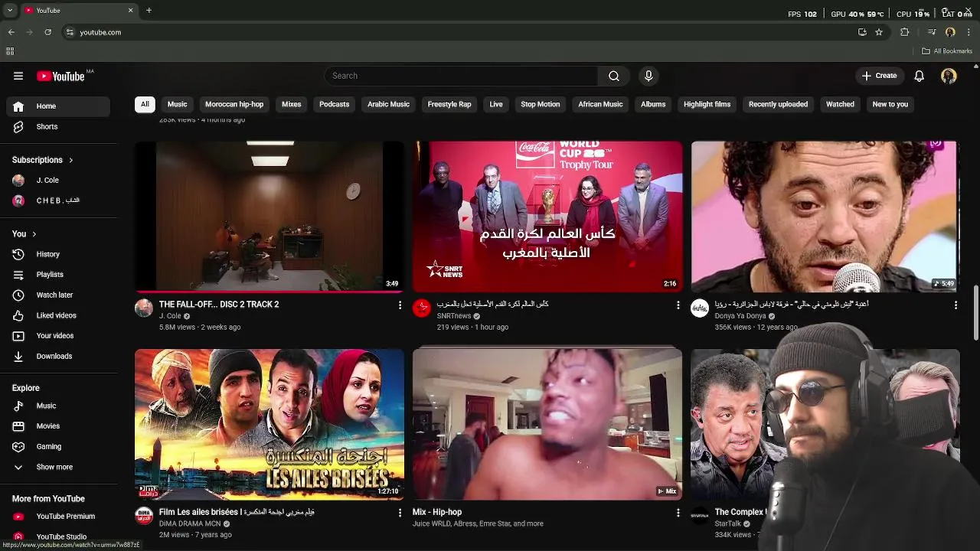Open History in sidebar
This screenshot has height=551, width=980.
pos(58,254)
